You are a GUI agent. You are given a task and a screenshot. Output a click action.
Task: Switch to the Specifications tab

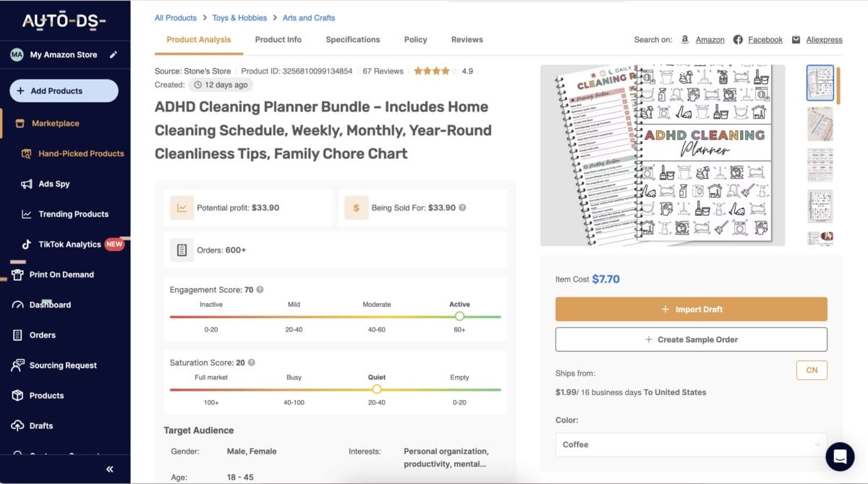click(x=352, y=40)
